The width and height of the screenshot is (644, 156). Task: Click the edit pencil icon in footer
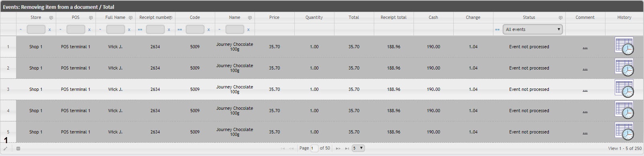(x=5, y=148)
